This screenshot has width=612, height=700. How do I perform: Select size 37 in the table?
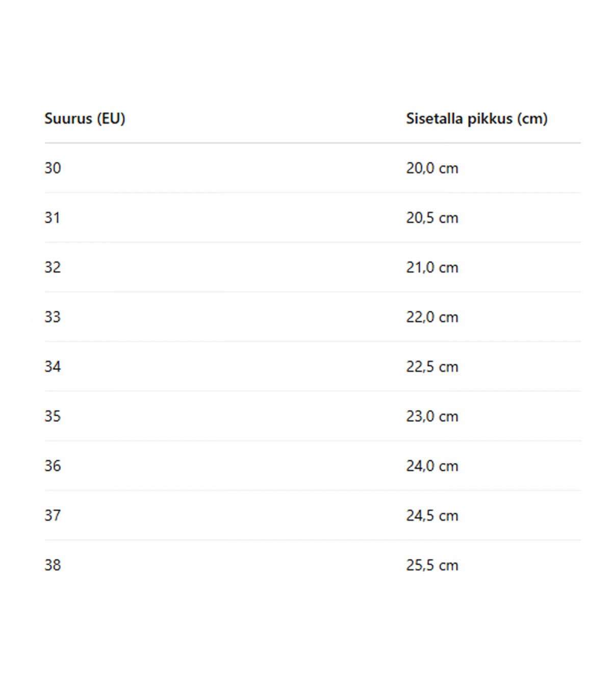[x=53, y=515]
